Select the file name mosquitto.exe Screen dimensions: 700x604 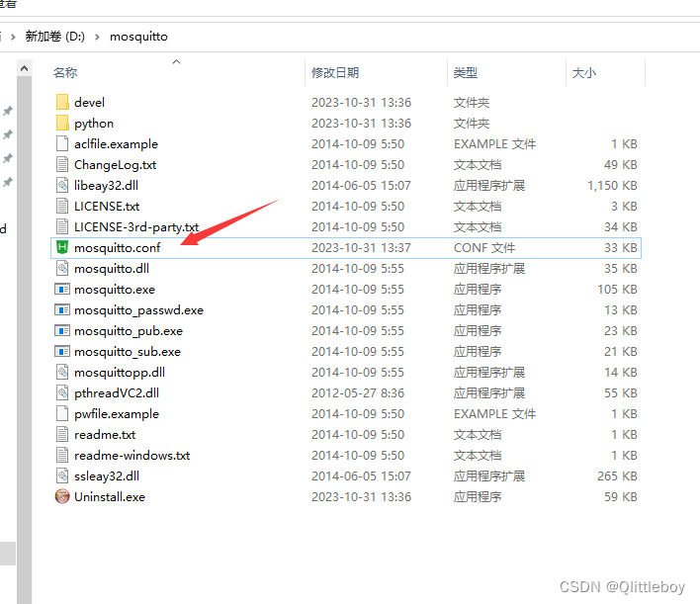(x=115, y=290)
